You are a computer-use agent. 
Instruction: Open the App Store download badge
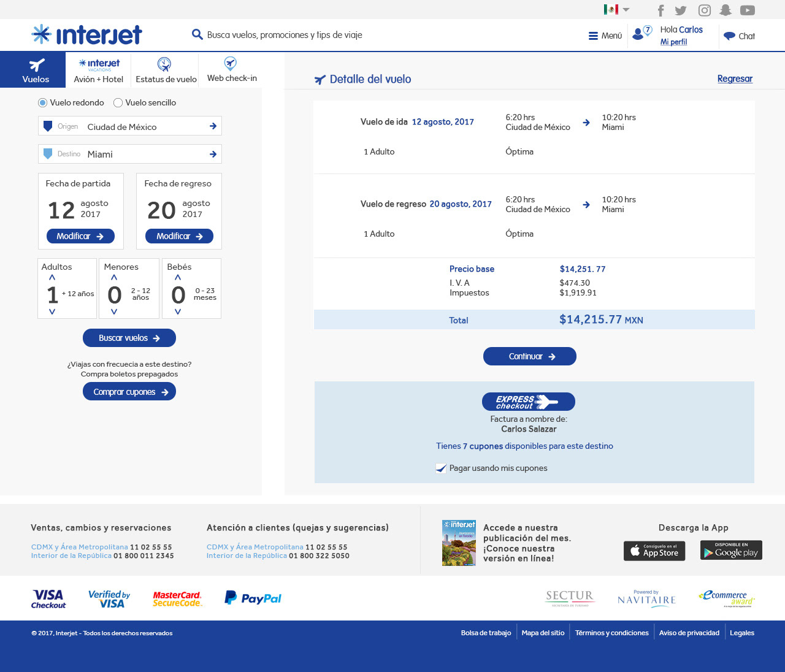(x=654, y=550)
